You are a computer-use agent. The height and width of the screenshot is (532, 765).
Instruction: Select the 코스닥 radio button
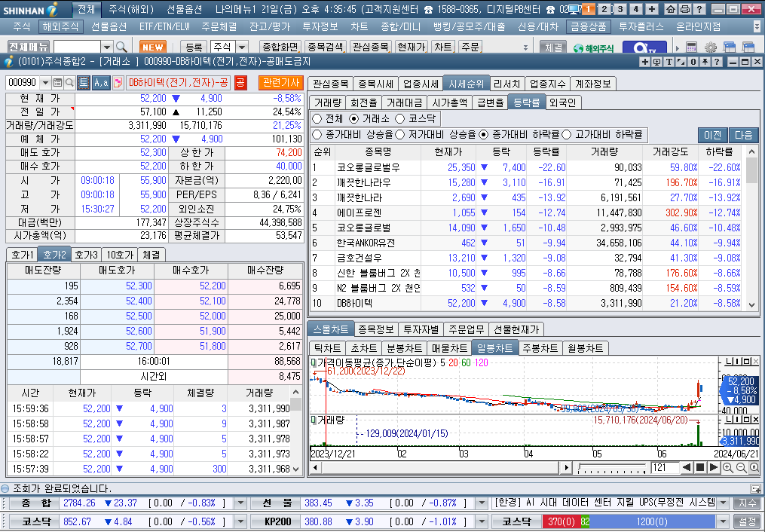tap(400, 118)
